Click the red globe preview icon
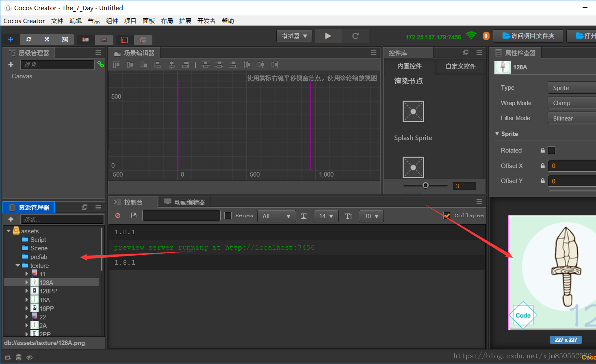 tap(143, 40)
